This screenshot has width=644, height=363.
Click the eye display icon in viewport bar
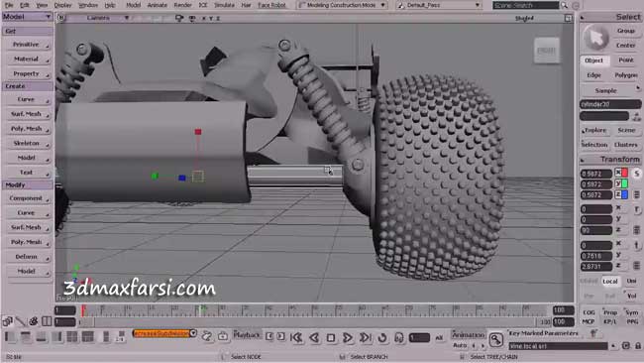point(192,18)
